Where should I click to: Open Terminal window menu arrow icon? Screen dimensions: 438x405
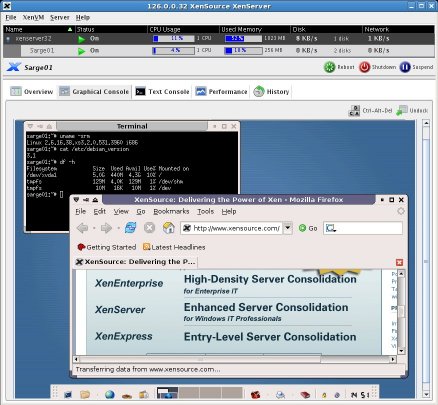(30, 126)
